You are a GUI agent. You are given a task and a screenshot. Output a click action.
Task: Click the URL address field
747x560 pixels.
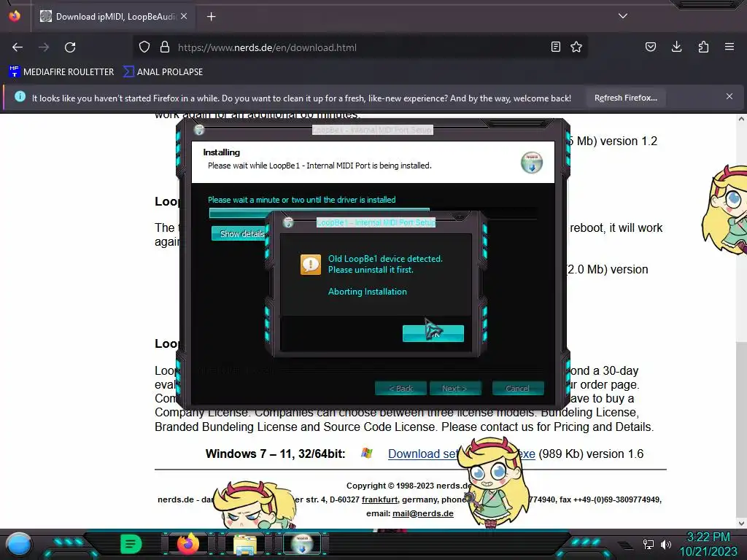tap(362, 47)
